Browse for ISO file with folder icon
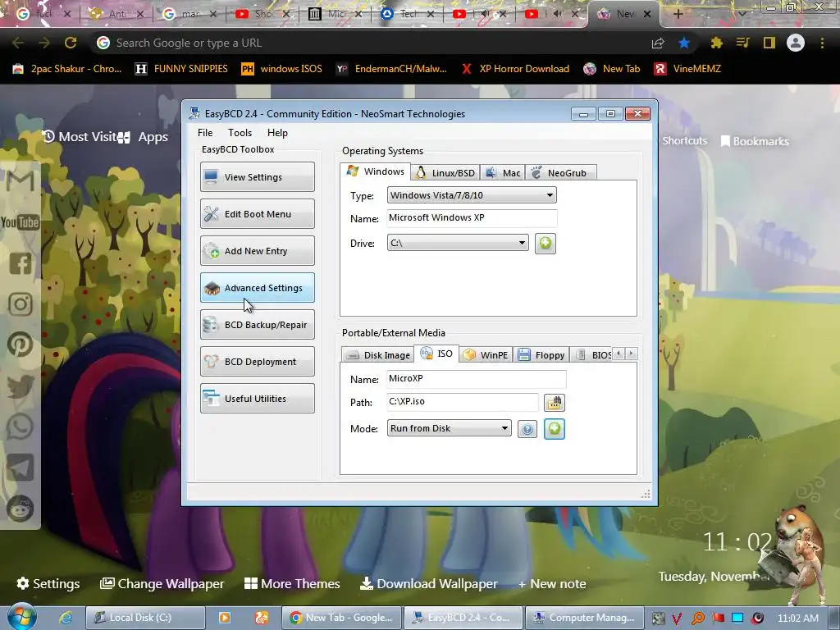840x630 pixels. pos(554,402)
